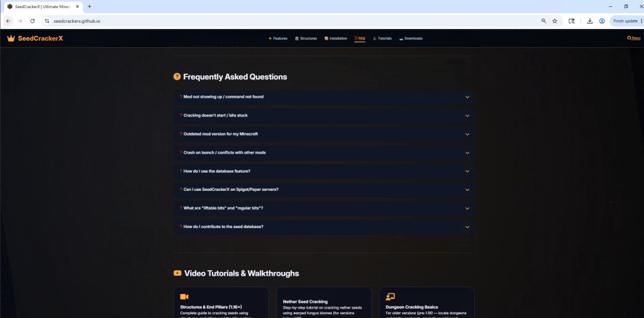Select the FAQ nav item
Viewport: 644px width, 318px height.
pos(360,38)
